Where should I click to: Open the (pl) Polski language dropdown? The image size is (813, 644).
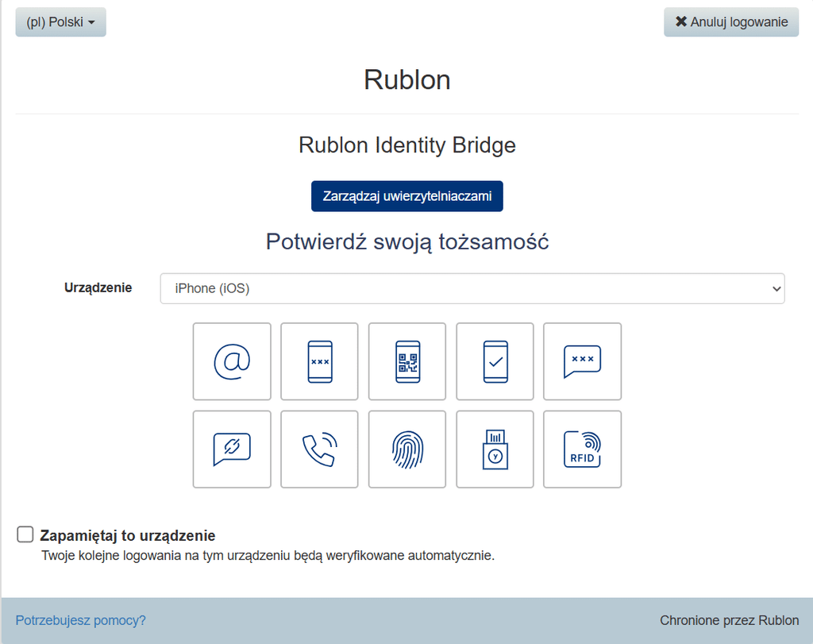pyautogui.click(x=60, y=21)
